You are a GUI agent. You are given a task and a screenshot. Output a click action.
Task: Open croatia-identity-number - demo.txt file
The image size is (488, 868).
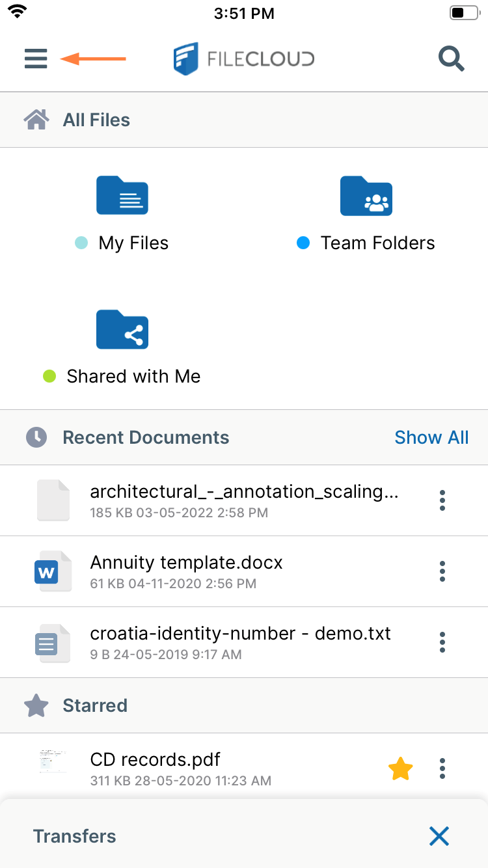[240, 634]
